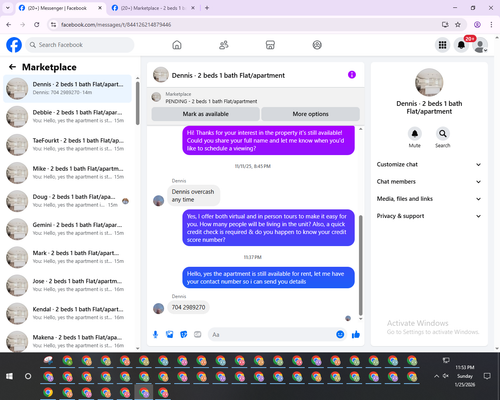Open the taskbar clock and date

[x=465, y=376]
